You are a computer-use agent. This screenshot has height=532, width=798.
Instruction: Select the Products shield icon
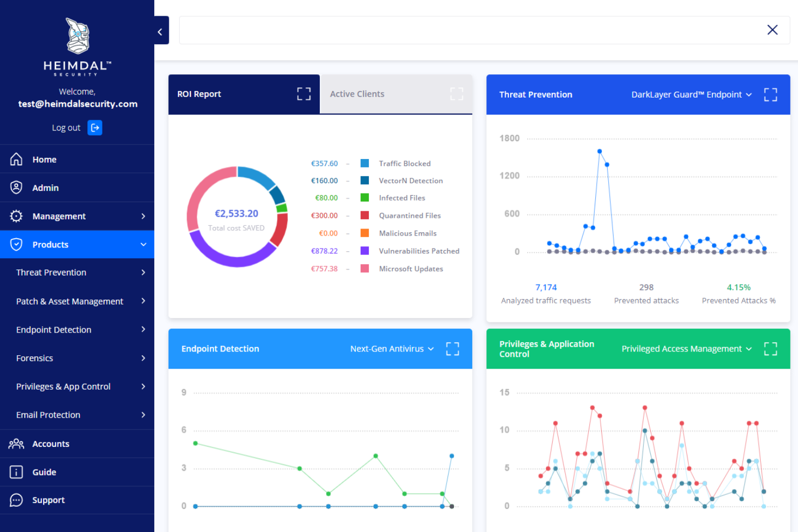pyautogui.click(x=16, y=244)
